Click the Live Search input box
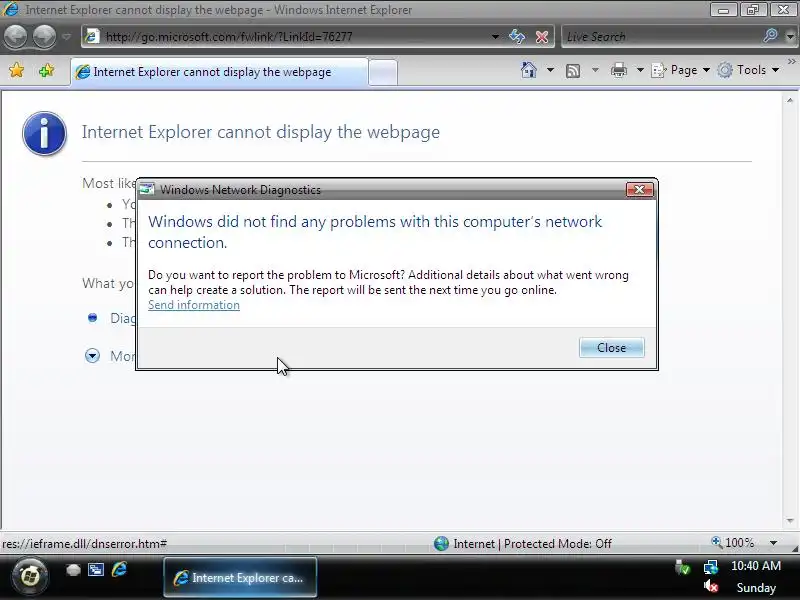Screen dimensions: 800x600 (x=661, y=37)
